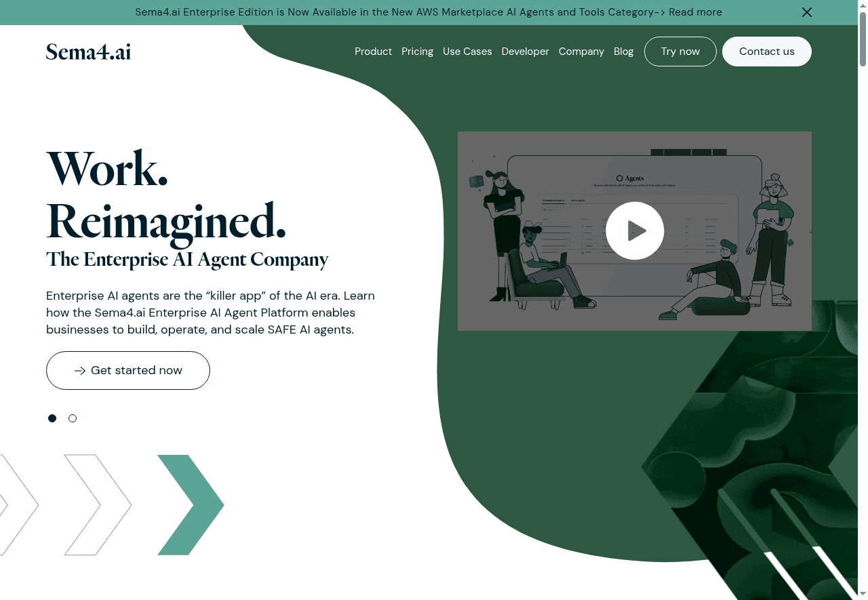Switch to the second carousel slide dot
The height and width of the screenshot is (600, 868).
click(73, 418)
